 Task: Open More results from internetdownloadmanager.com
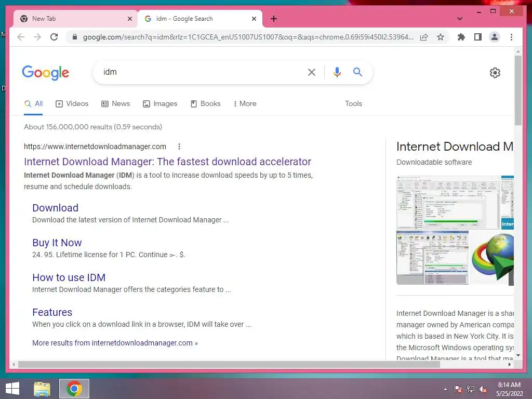point(115,343)
